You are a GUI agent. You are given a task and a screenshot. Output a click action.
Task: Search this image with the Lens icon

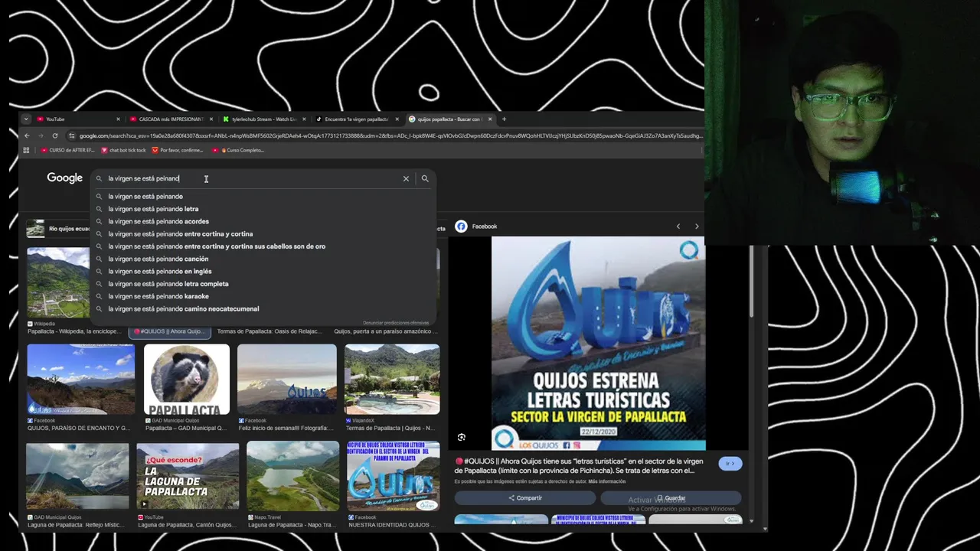pyautogui.click(x=461, y=437)
